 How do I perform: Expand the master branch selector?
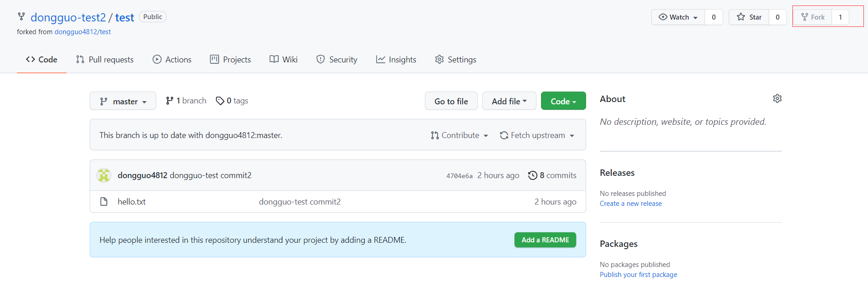[x=123, y=101]
